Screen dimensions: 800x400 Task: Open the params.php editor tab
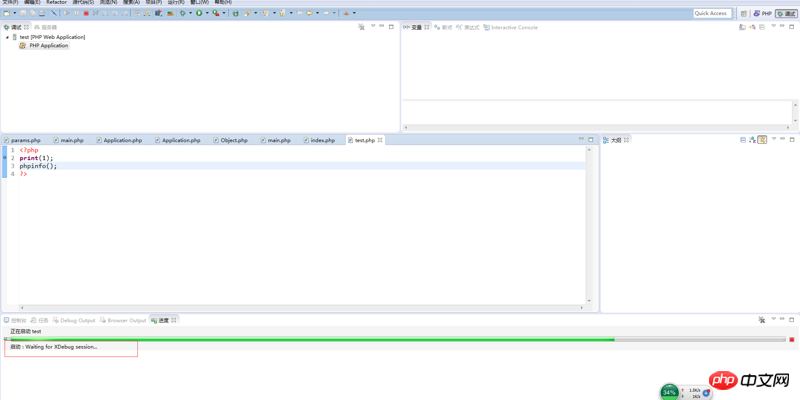coord(22,140)
